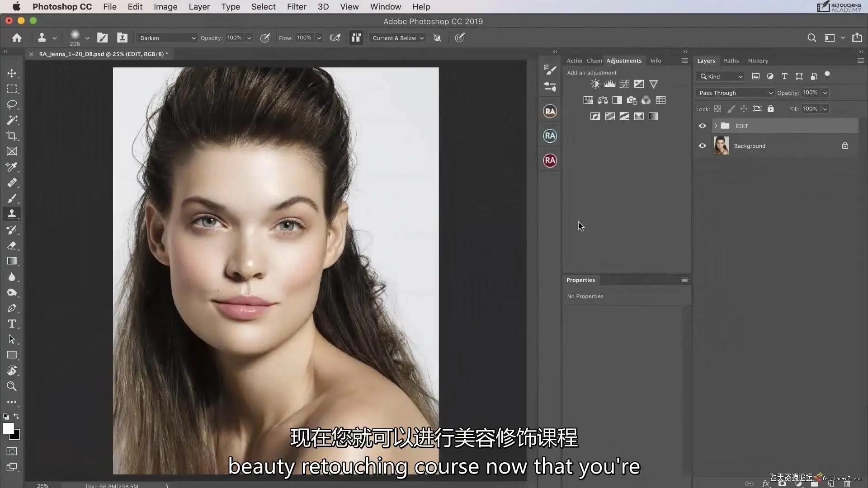The image size is (868, 488).
Task: Expand the EDIT layer group
Action: tap(715, 126)
